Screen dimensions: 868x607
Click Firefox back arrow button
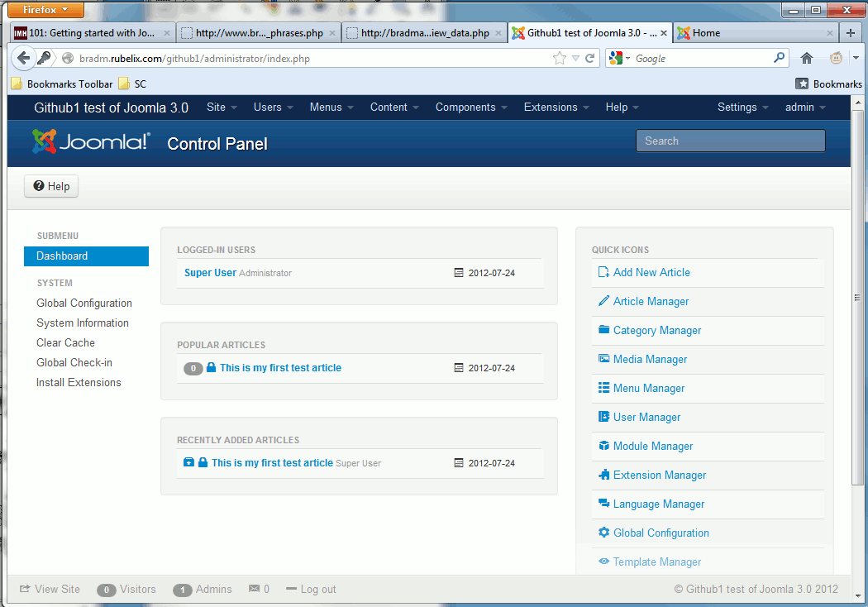click(23, 58)
